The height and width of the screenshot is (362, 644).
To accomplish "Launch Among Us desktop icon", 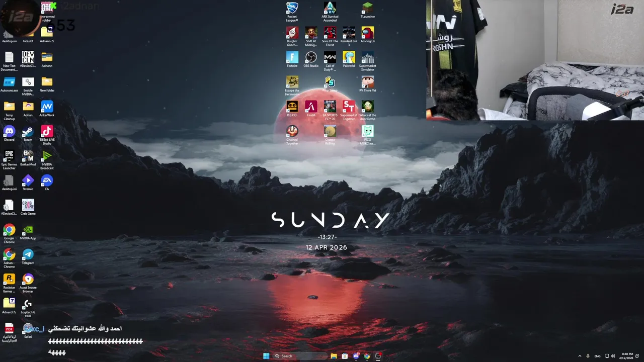I will pos(367,35).
